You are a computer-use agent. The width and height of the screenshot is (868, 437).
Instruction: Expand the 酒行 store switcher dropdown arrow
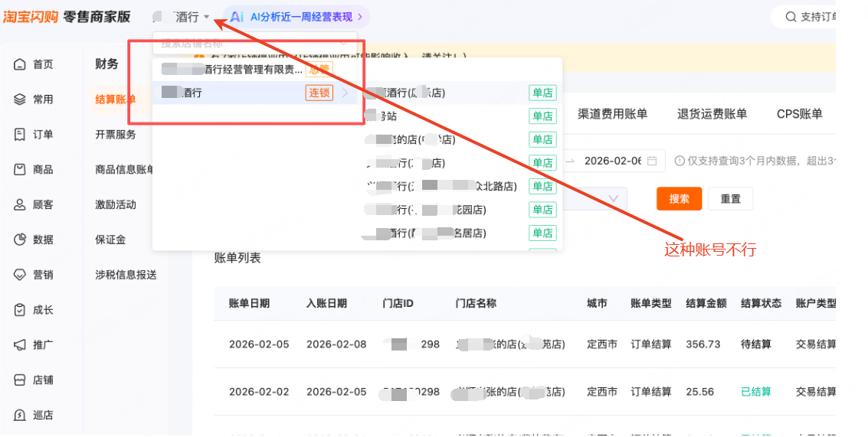(207, 17)
